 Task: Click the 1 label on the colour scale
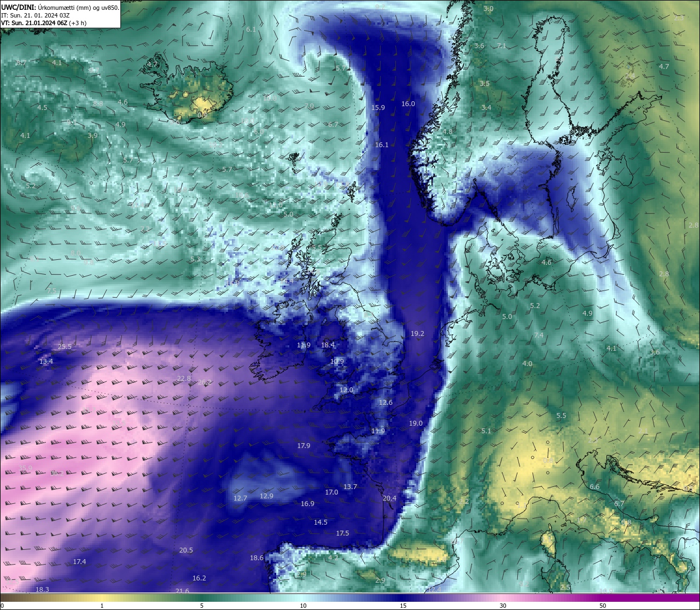(x=102, y=606)
